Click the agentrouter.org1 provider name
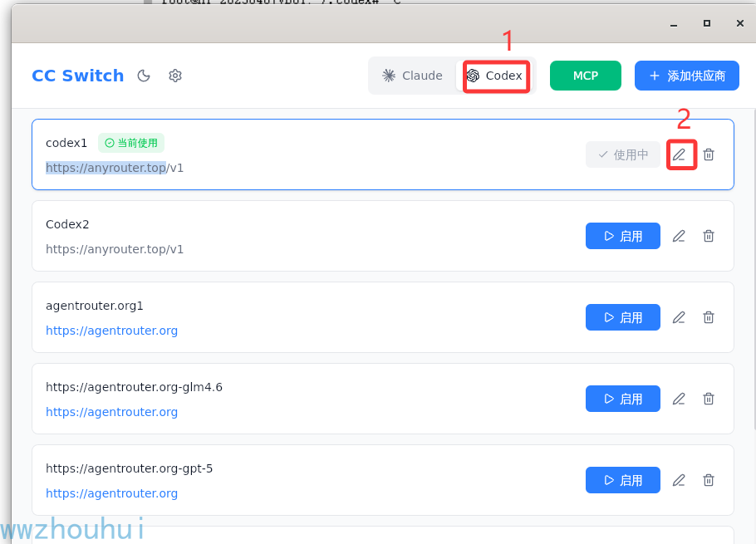The image size is (756, 544). [x=94, y=306]
